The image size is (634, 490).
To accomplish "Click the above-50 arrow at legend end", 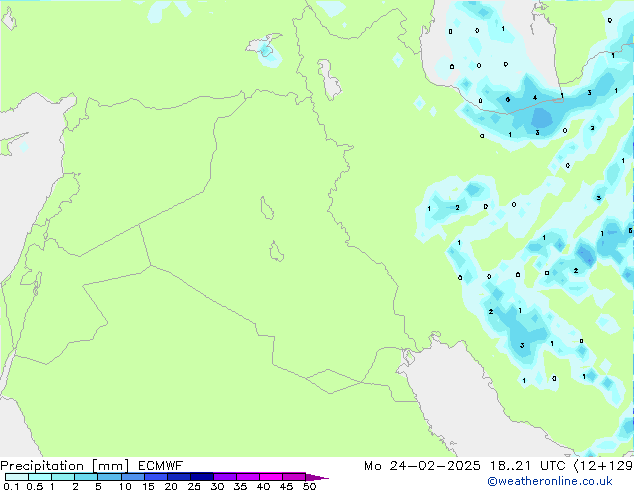I will click(317, 477).
